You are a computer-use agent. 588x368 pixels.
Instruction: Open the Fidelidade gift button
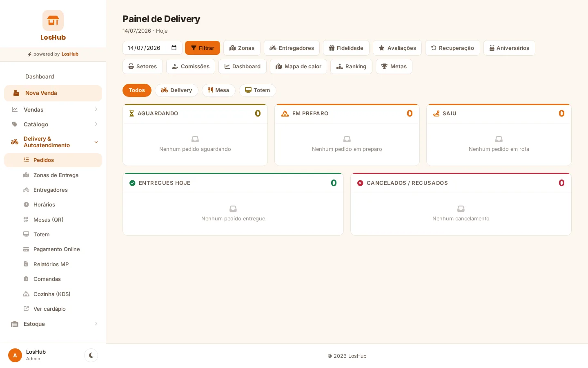346,48
